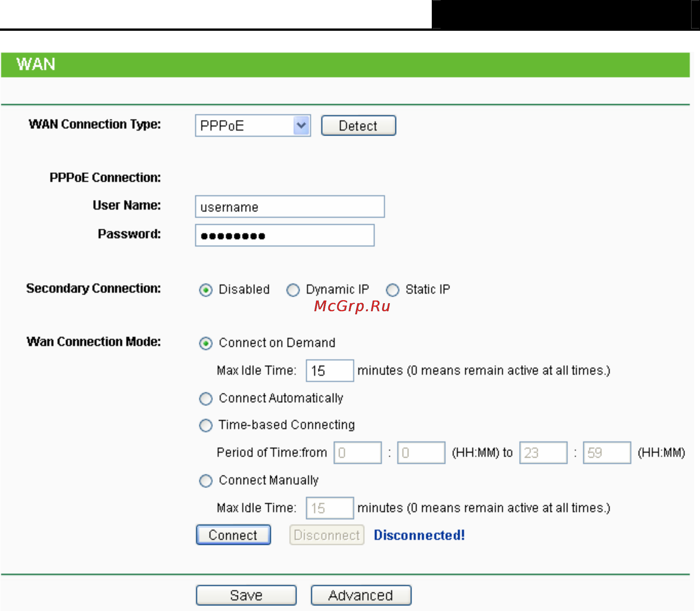Image resolution: width=700 pixels, height=611 pixels.
Task: Click the Connect button
Action: pyautogui.click(x=233, y=535)
